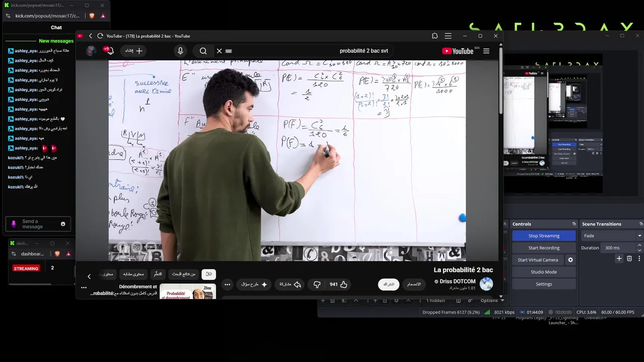
Task: Open scene transition properties menu dots
Action: click(x=639, y=258)
